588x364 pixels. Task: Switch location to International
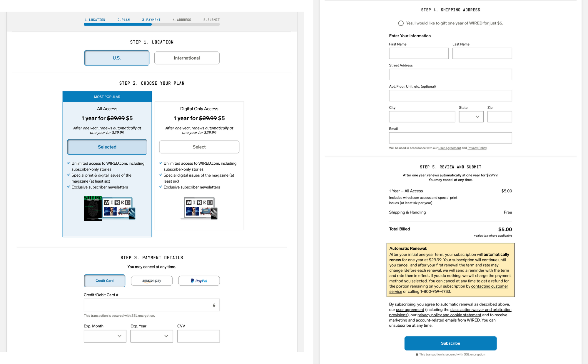(186, 58)
